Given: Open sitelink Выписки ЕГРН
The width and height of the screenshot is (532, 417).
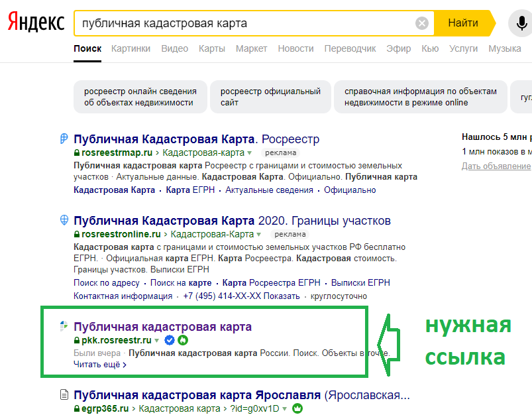Looking at the screenshot, I should [x=360, y=282].
